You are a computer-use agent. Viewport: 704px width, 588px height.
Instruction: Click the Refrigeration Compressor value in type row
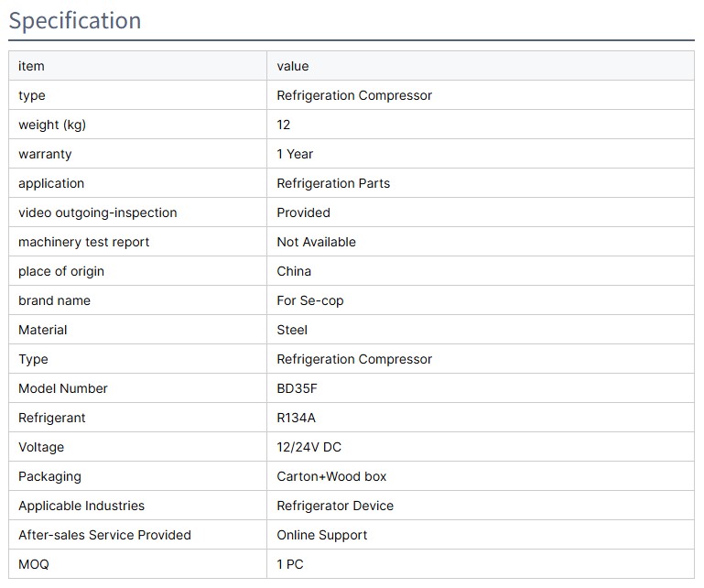354,95
